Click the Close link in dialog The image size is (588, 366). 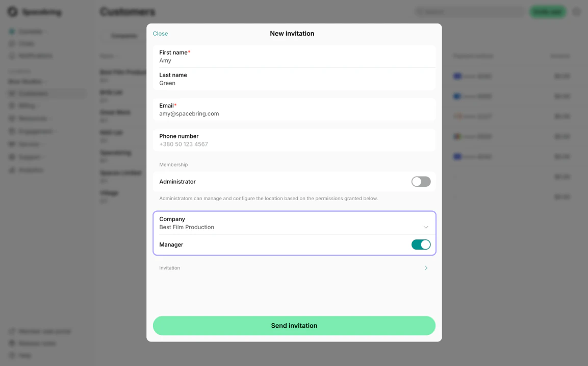click(x=161, y=33)
